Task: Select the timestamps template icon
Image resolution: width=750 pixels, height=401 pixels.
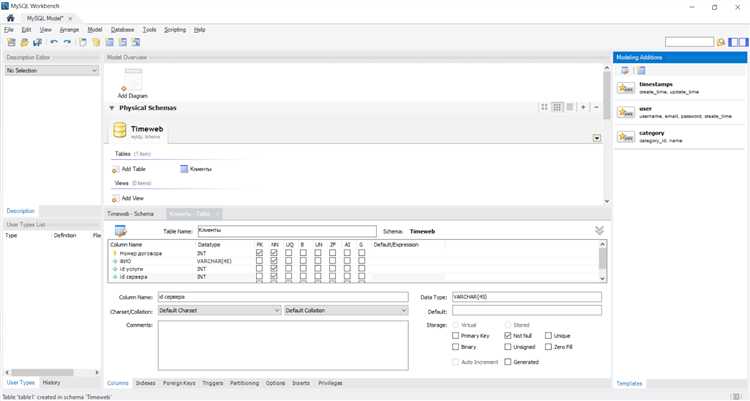Action: pyautogui.click(x=626, y=88)
